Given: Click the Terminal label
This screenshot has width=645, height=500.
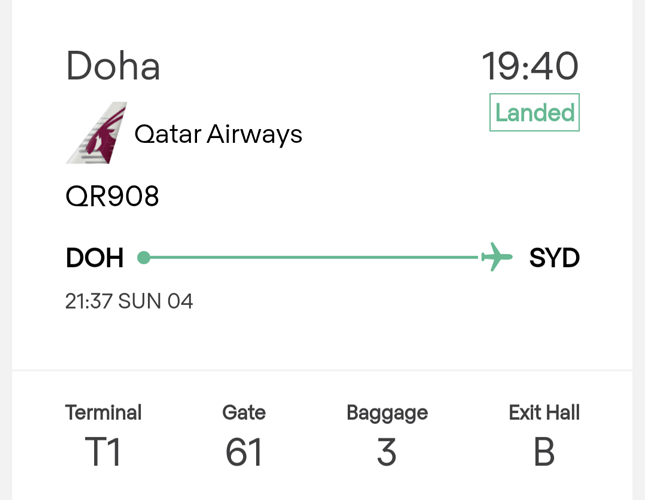Looking at the screenshot, I should (x=103, y=412).
